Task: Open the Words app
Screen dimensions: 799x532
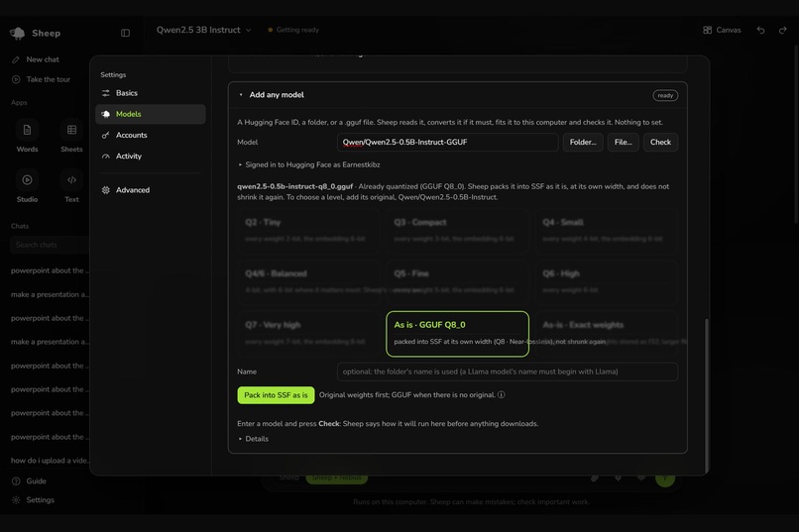Action: pyautogui.click(x=27, y=136)
